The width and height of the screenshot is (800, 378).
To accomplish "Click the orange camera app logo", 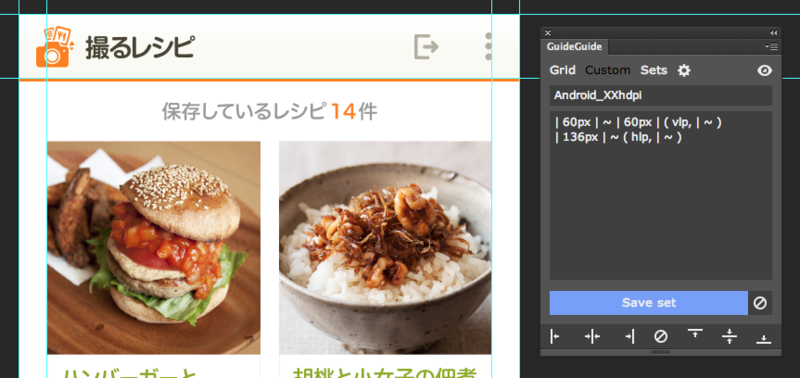I will click(55, 47).
